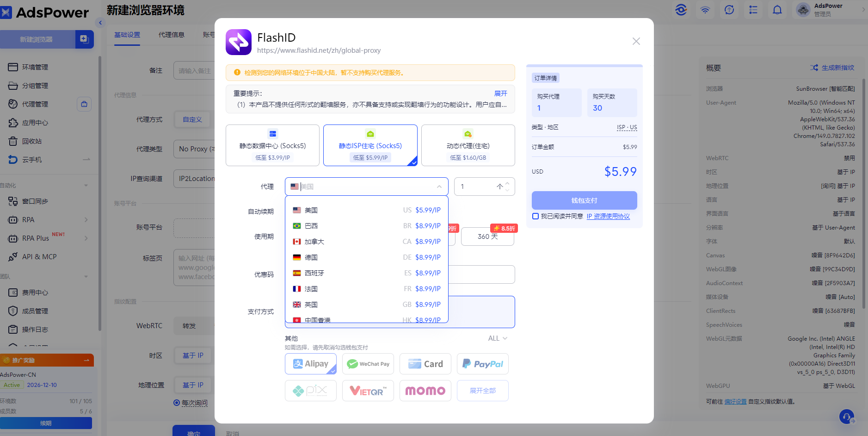Image resolution: width=868 pixels, height=436 pixels.
Task: Collapse the sidebar with the arrow
Action: point(100,22)
